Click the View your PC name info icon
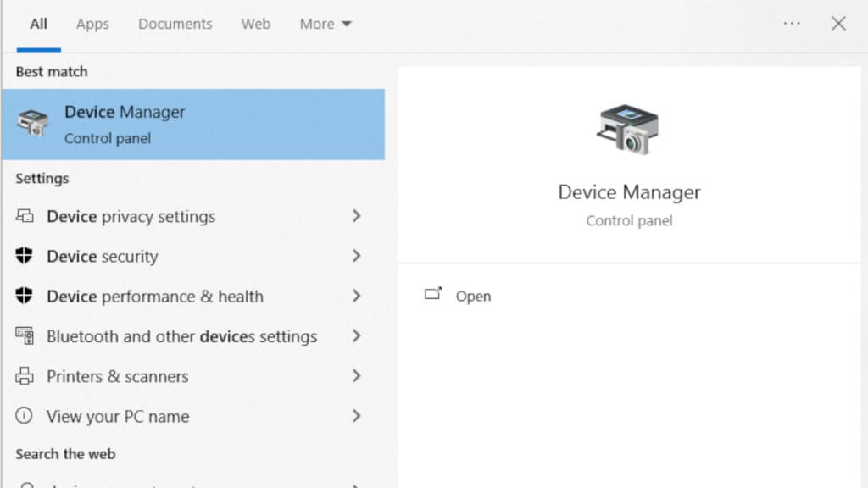Image resolution: width=868 pixels, height=488 pixels. tap(25, 416)
